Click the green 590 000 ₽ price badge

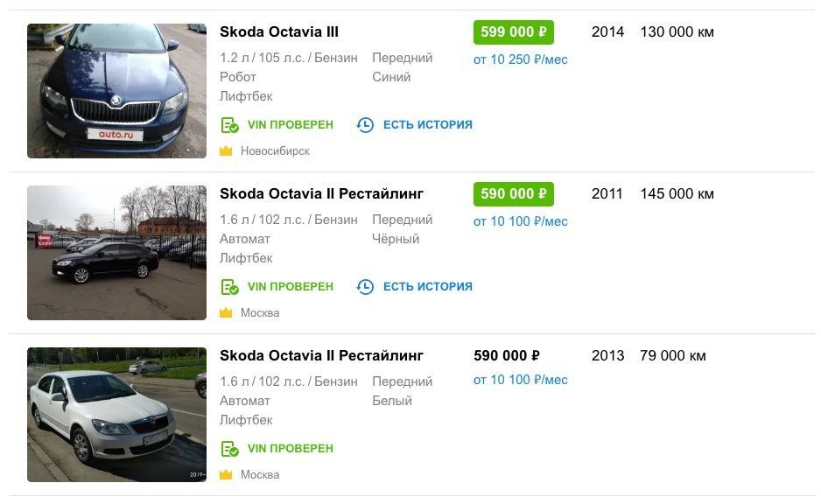(514, 193)
